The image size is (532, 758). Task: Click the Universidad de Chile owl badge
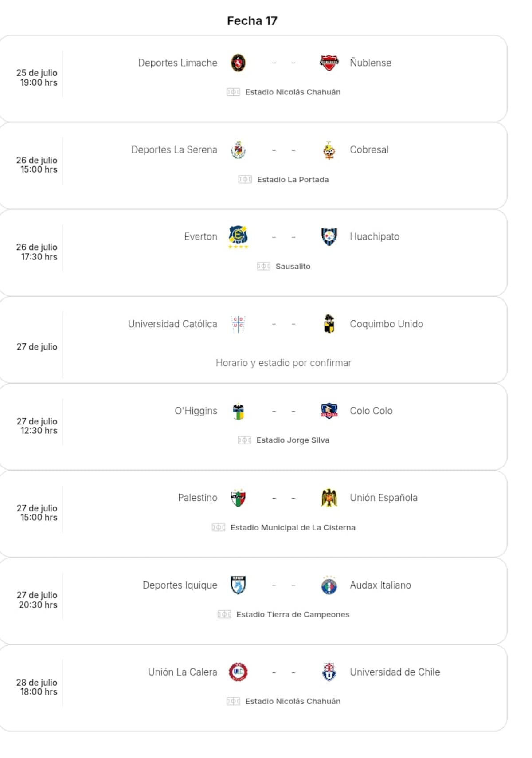[x=328, y=672]
